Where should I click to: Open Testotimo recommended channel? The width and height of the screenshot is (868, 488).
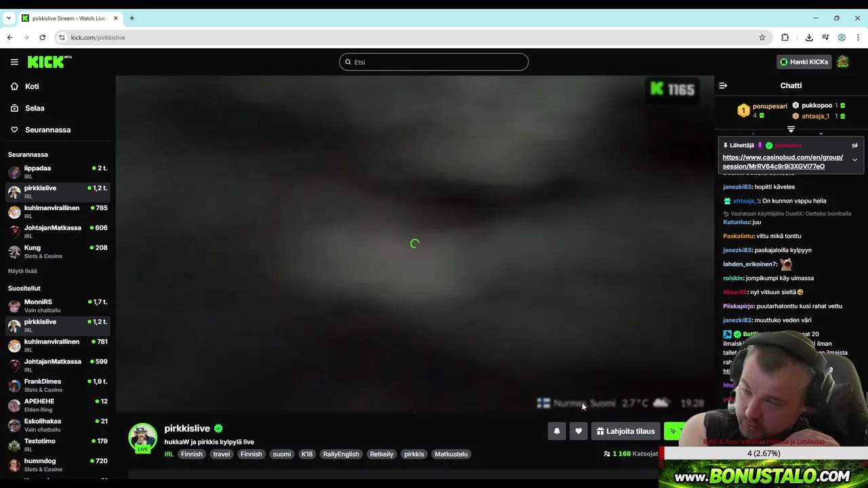point(58,445)
